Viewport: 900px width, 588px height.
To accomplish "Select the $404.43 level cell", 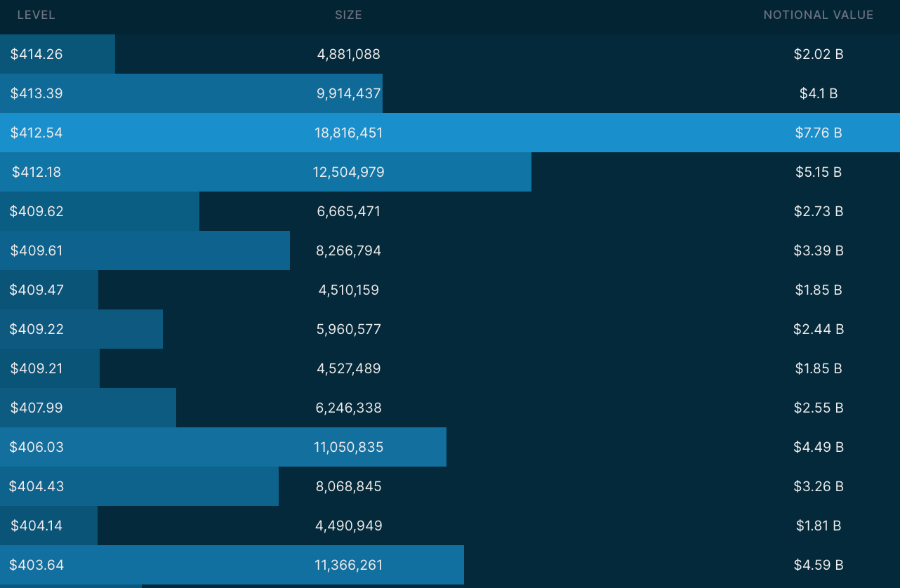I will click(37, 486).
